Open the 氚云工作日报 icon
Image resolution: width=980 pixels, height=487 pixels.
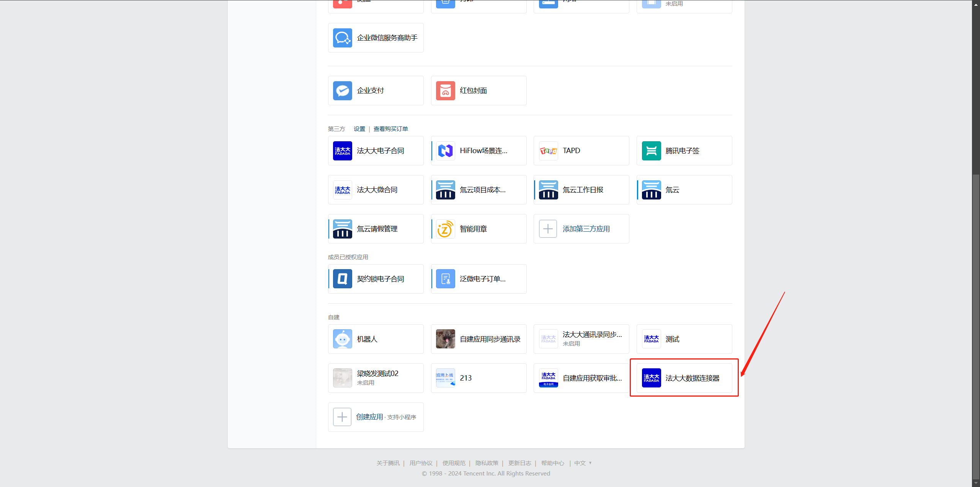[x=548, y=190]
